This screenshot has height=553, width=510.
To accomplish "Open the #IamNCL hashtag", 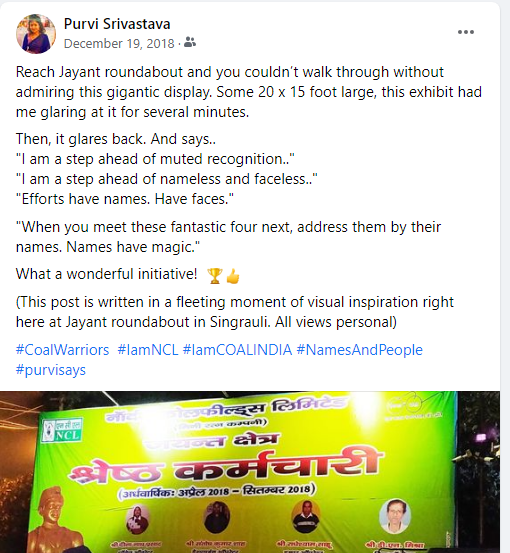I will [148, 350].
